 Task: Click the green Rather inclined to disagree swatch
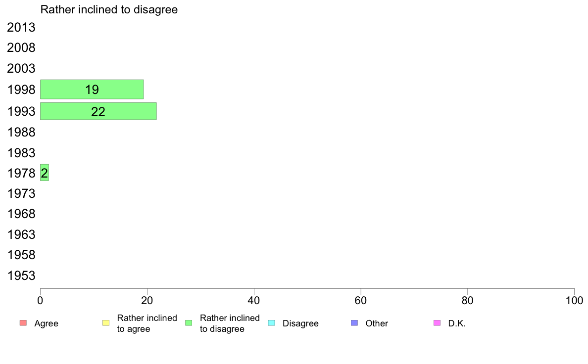coord(189,323)
